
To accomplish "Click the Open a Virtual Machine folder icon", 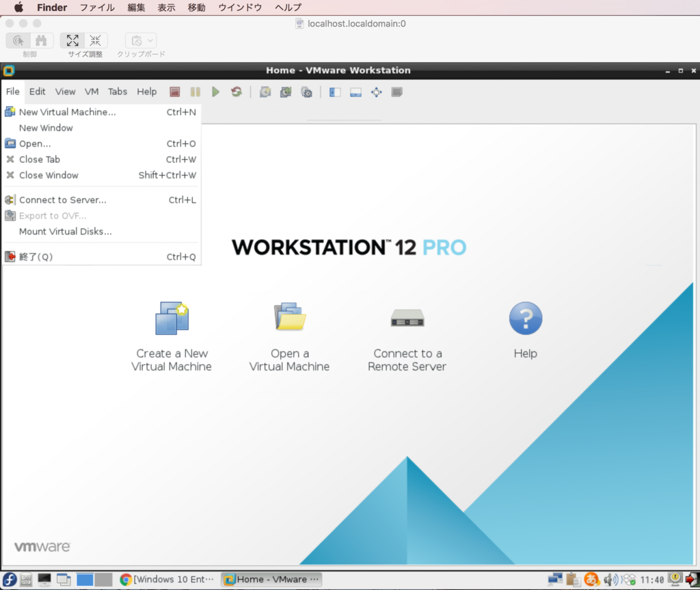I will coord(290,317).
